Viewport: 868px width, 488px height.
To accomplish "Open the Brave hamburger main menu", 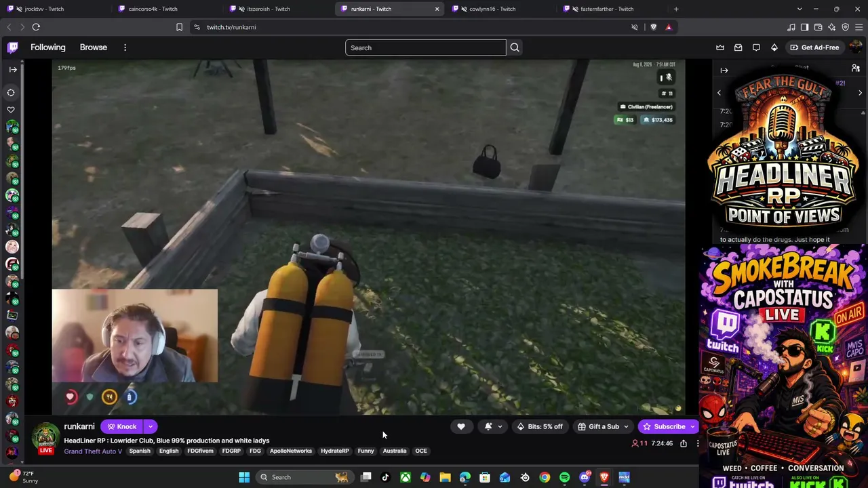I will pos(859,27).
